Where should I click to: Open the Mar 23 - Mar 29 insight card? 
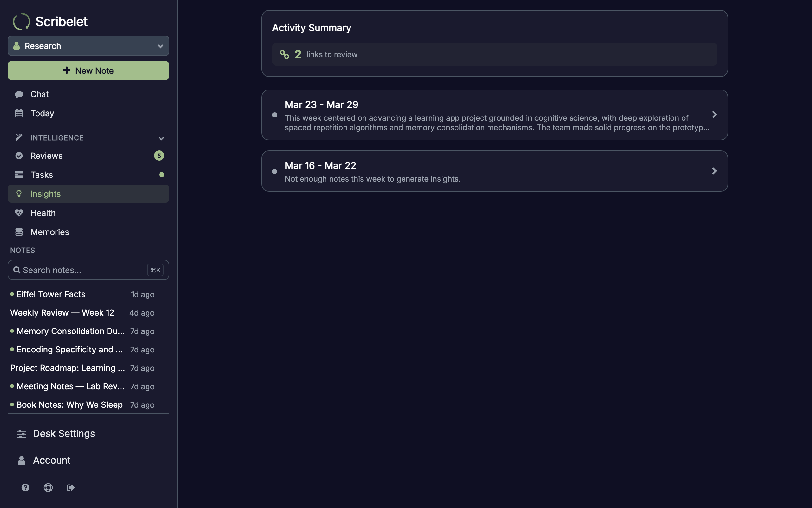click(494, 115)
